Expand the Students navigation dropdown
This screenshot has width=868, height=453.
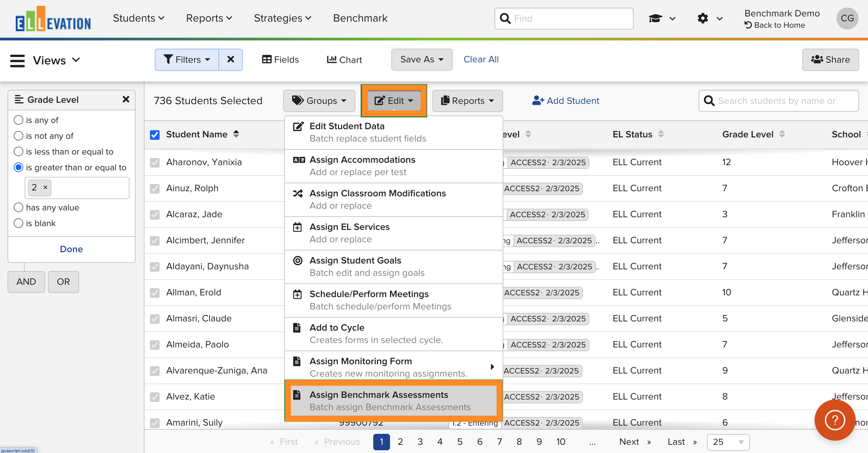[139, 18]
